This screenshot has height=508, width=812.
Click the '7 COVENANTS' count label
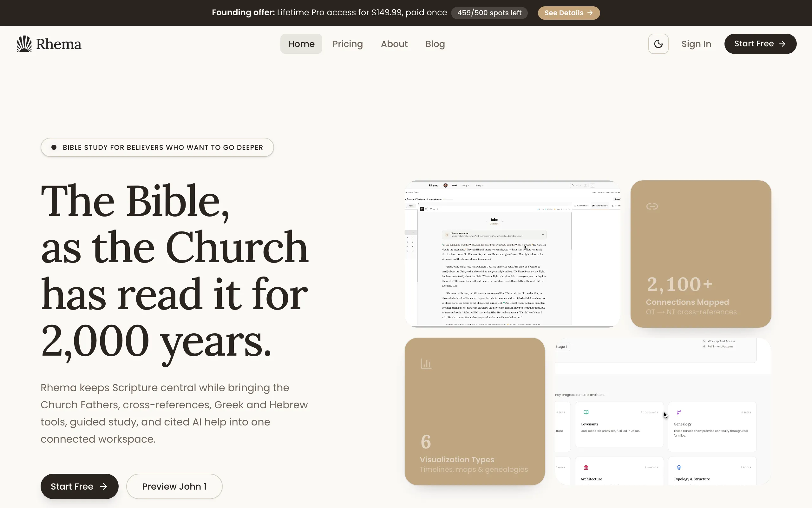(650, 412)
